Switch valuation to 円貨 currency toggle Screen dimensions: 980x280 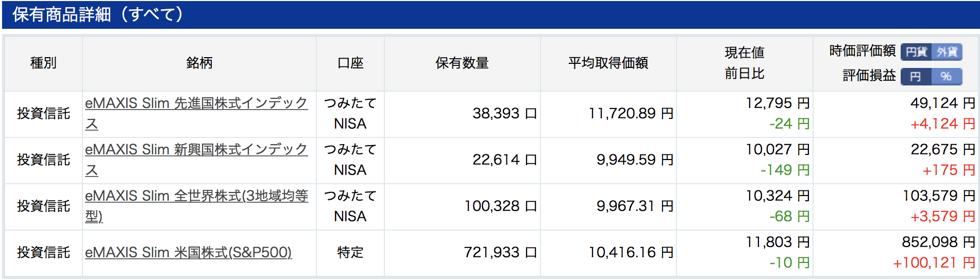(x=916, y=52)
